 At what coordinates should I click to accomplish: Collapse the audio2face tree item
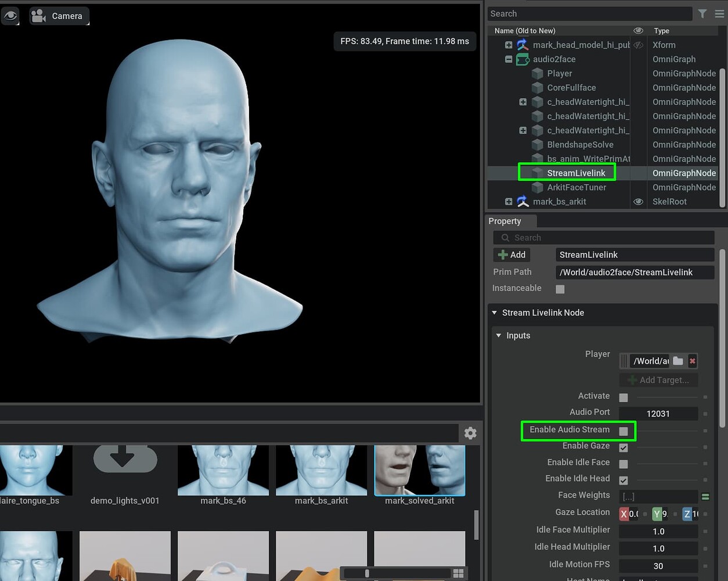click(x=509, y=59)
